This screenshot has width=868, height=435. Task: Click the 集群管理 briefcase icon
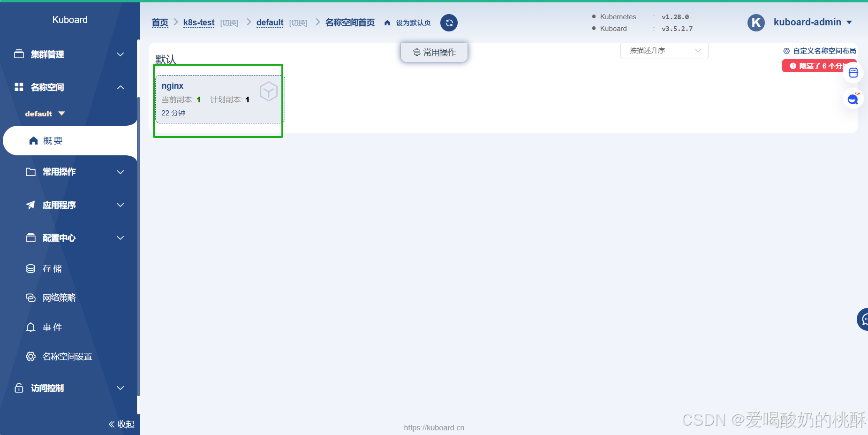point(19,54)
